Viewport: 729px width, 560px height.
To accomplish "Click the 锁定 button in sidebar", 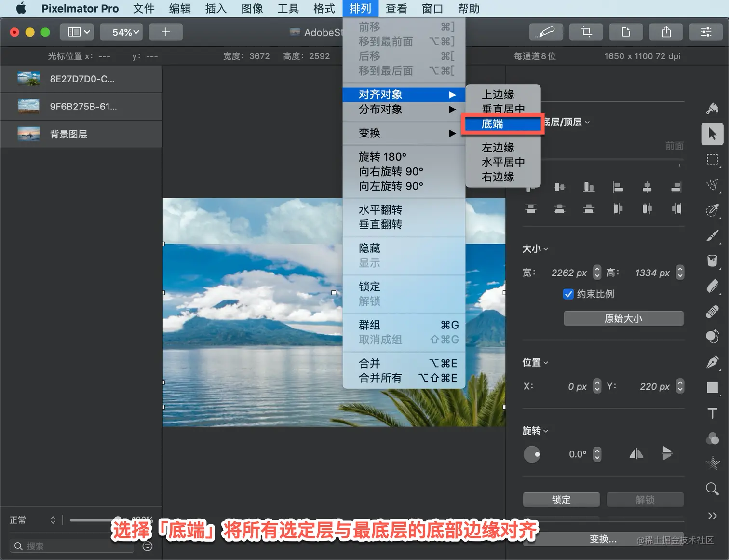I will point(561,500).
